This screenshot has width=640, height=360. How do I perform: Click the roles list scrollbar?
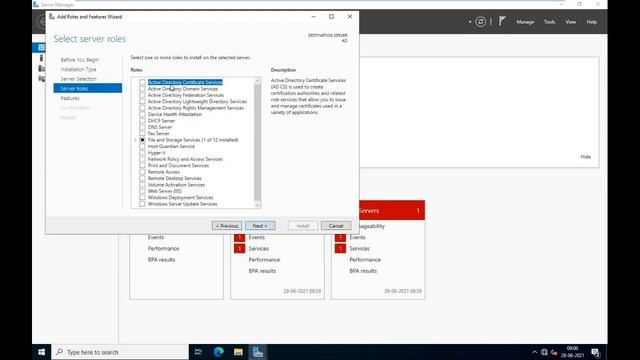[x=257, y=142]
